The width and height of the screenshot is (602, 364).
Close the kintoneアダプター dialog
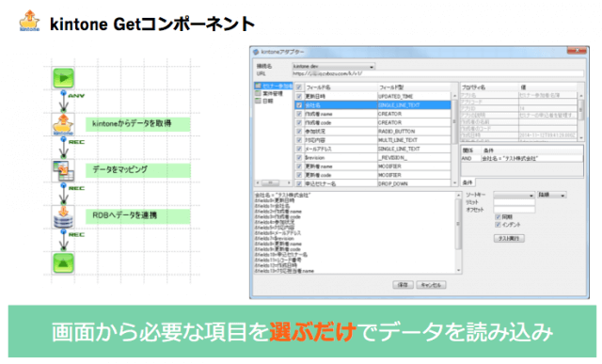[577, 50]
